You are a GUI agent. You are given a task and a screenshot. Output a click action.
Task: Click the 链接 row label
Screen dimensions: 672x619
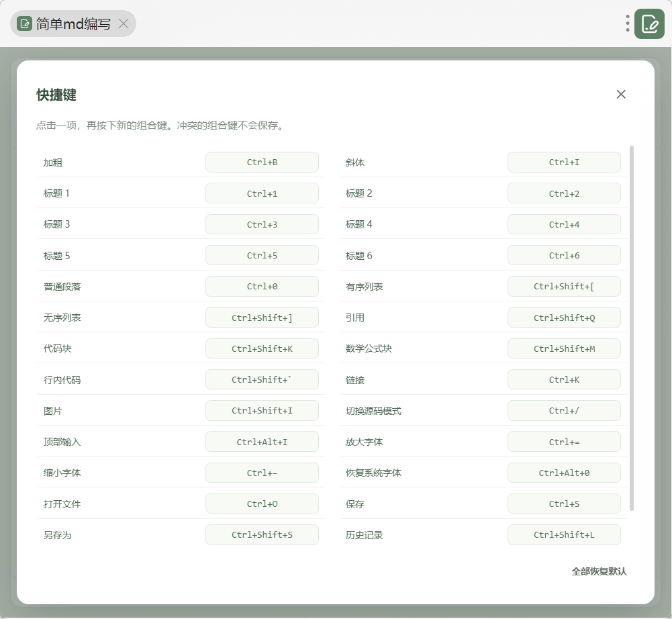point(355,380)
